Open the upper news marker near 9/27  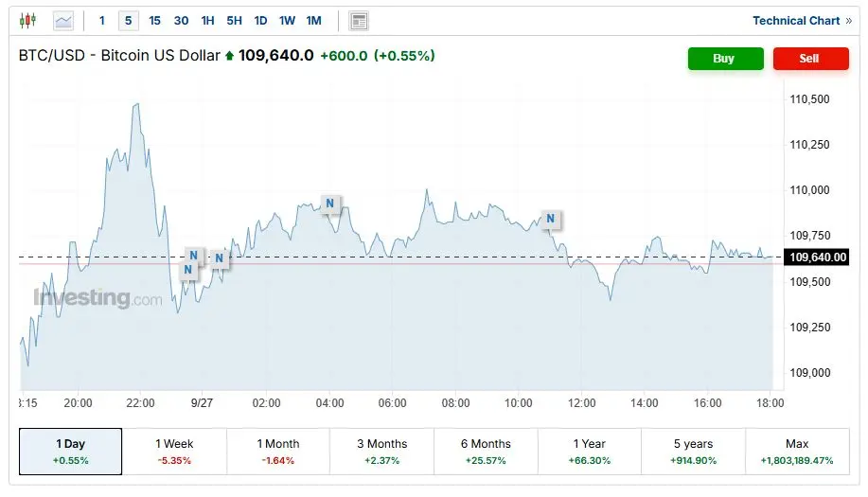[194, 256]
